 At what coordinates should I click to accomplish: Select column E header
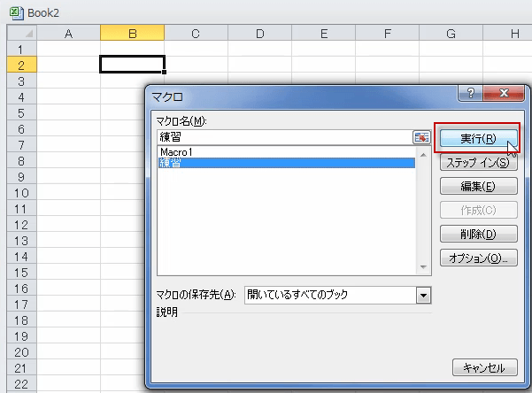[x=323, y=34]
